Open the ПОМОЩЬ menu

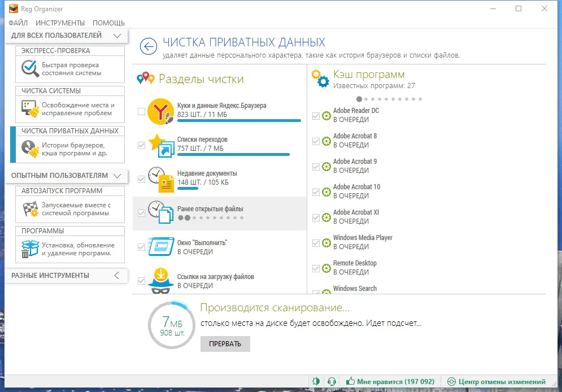pyautogui.click(x=108, y=23)
